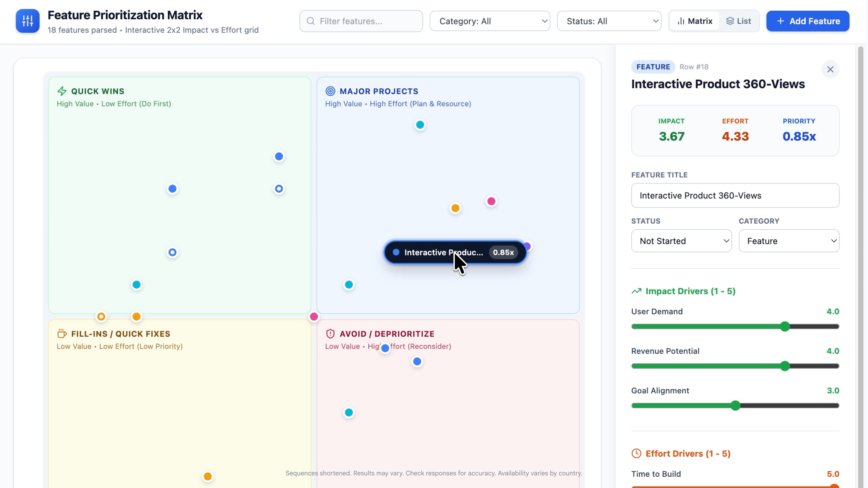Select the cyan dot in Quick Wins
The width and height of the screenshot is (868, 488).
click(x=137, y=285)
